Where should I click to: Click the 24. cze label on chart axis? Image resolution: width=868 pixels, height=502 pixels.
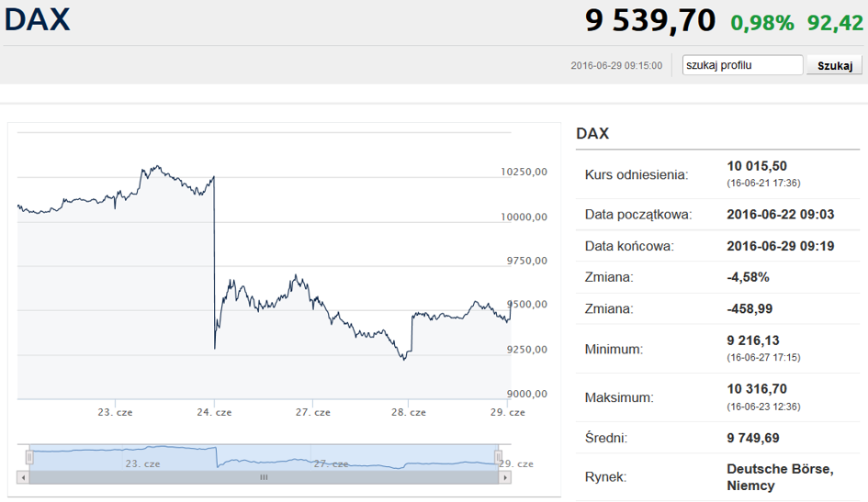click(x=213, y=412)
